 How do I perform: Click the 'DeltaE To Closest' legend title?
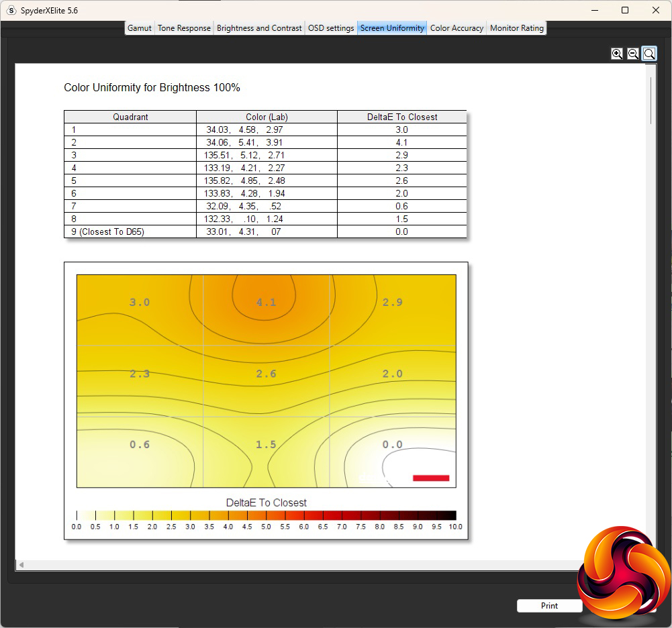[266, 503]
